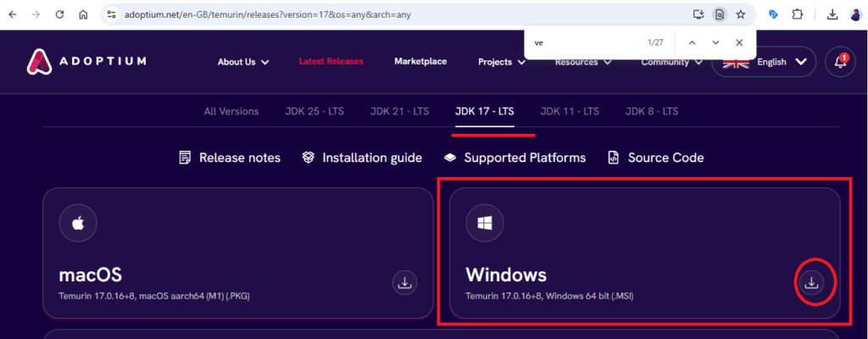The height and width of the screenshot is (339, 868).
Task: Open the Extensions puzzle icon
Action: 797,14
